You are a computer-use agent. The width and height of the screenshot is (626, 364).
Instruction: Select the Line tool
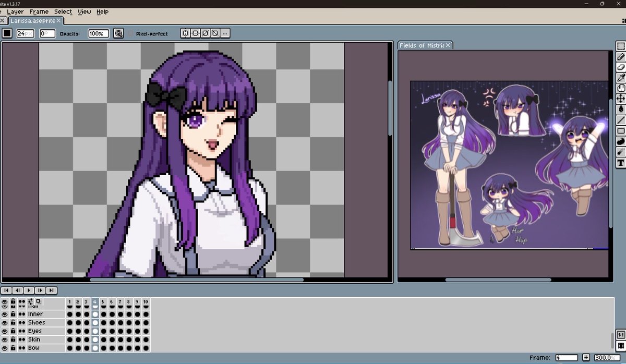tap(621, 120)
